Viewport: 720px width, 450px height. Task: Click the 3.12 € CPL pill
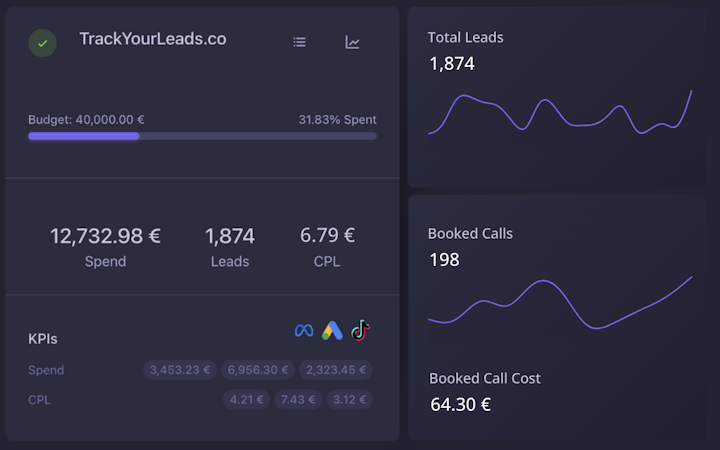point(349,399)
